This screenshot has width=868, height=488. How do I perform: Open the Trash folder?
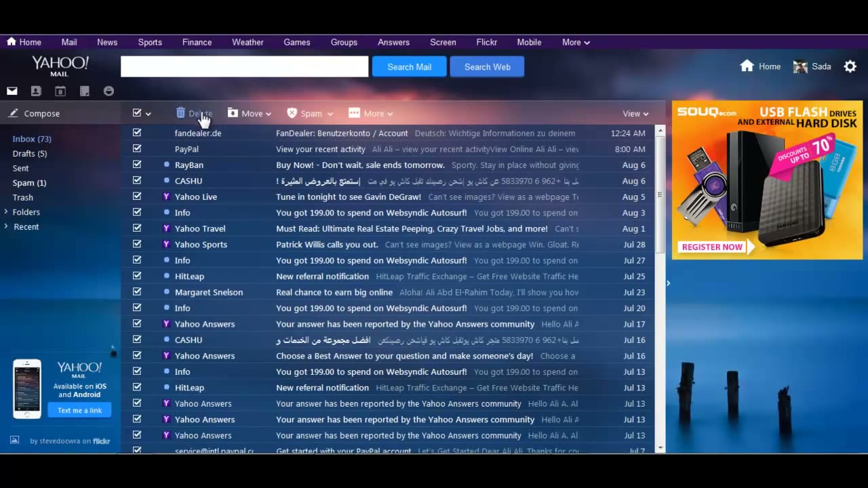tap(22, 198)
